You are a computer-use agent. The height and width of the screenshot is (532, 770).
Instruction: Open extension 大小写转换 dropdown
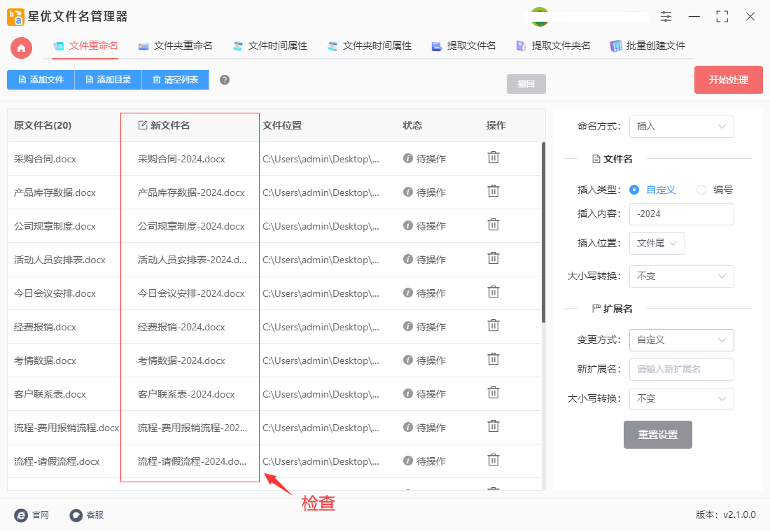(x=682, y=399)
